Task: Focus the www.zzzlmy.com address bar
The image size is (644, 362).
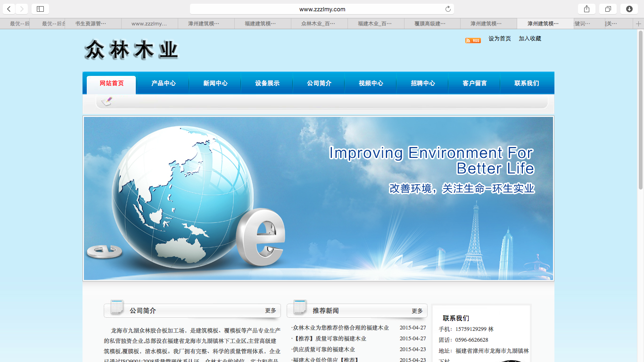Action: 322,9
